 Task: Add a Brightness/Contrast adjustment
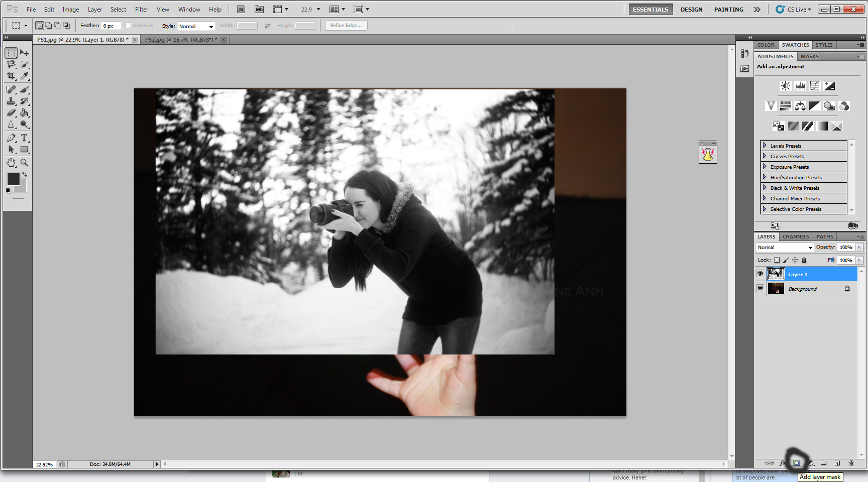786,86
